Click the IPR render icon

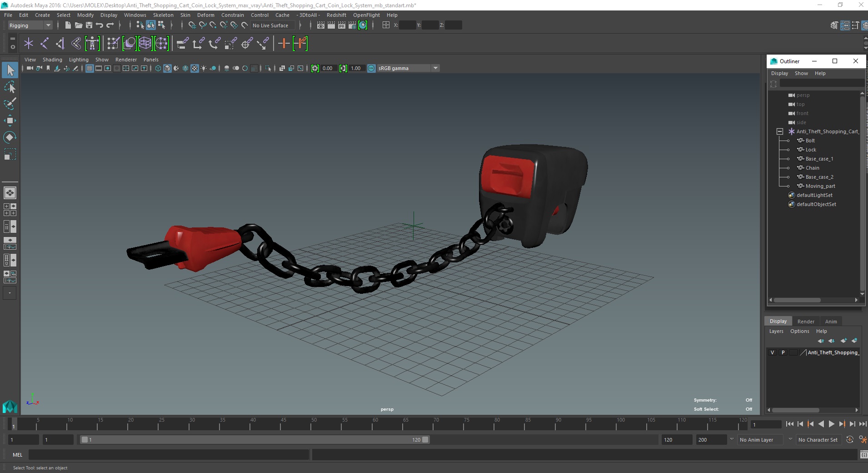[342, 25]
